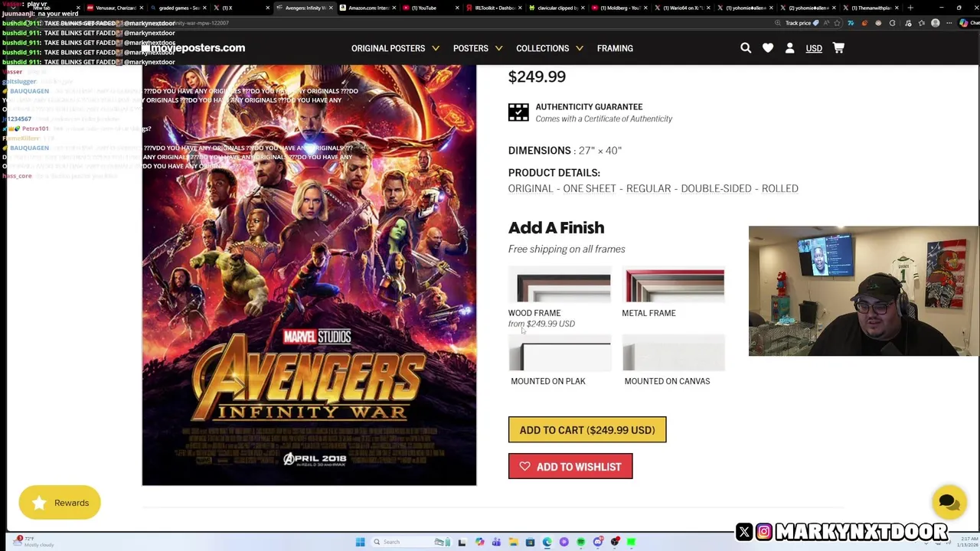
Task: Open the site search magnifier icon
Action: [746, 47]
